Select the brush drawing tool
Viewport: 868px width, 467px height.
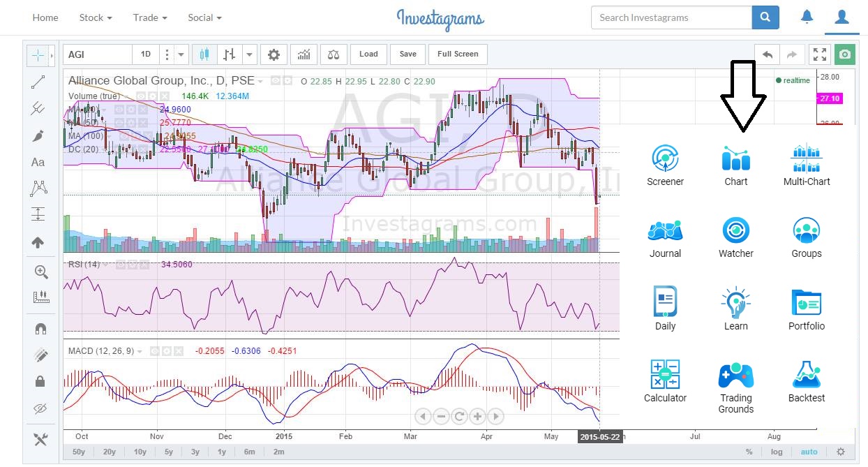(38, 135)
